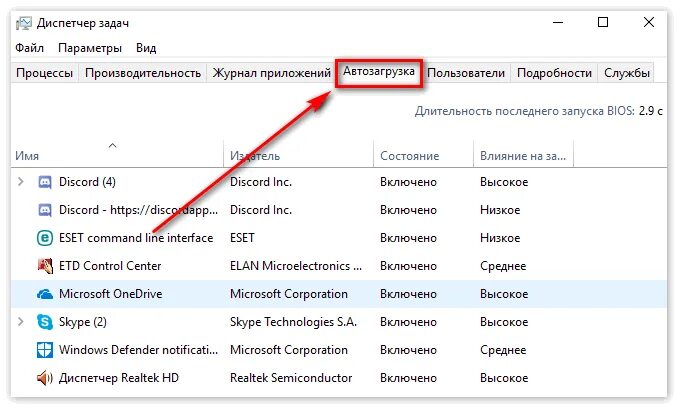
Task: Select the Discord (4) row name
Action: click(x=87, y=182)
